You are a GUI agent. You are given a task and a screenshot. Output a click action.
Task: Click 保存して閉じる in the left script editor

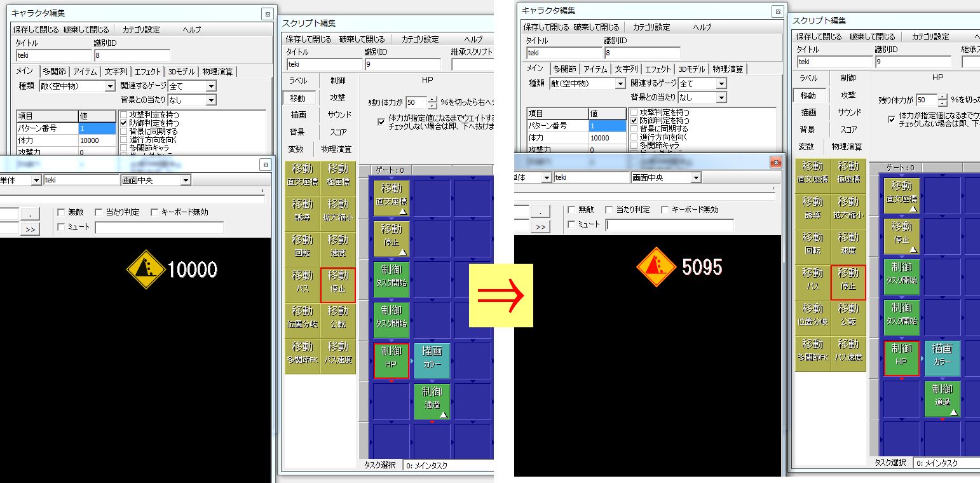point(308,39)
